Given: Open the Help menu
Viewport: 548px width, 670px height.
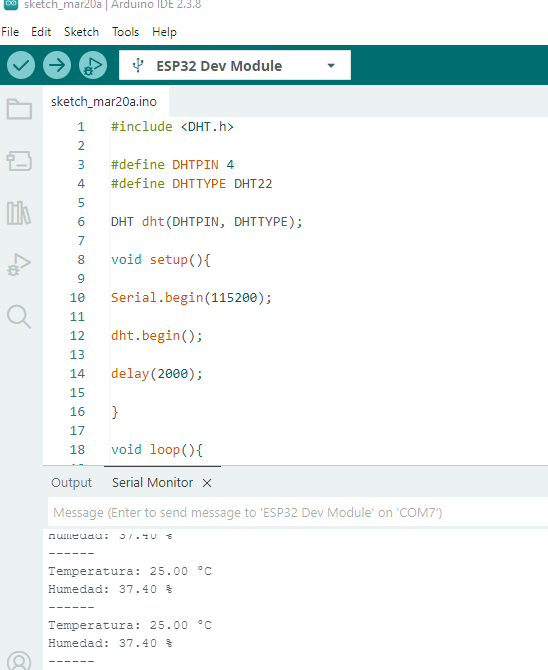Looking at the screenshot, I should pos(164,32).
